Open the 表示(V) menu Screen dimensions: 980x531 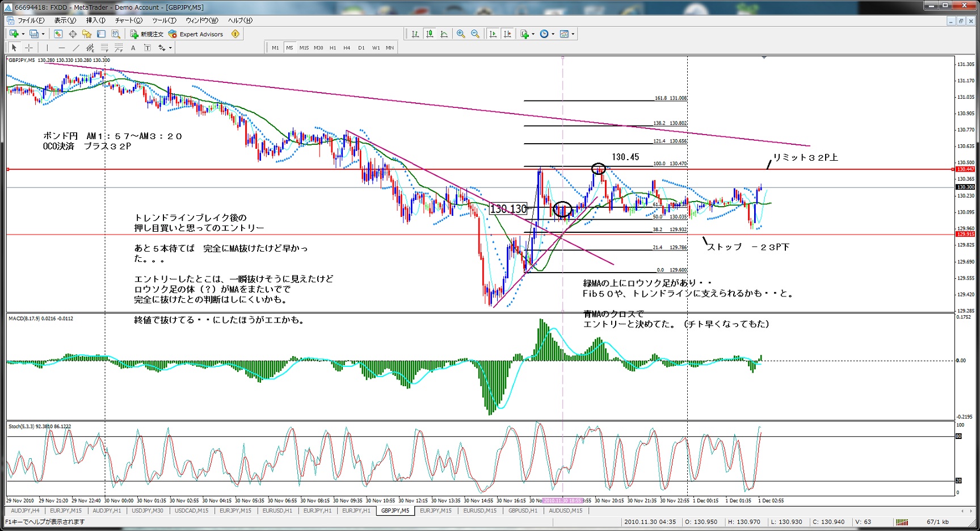[65, 20]
